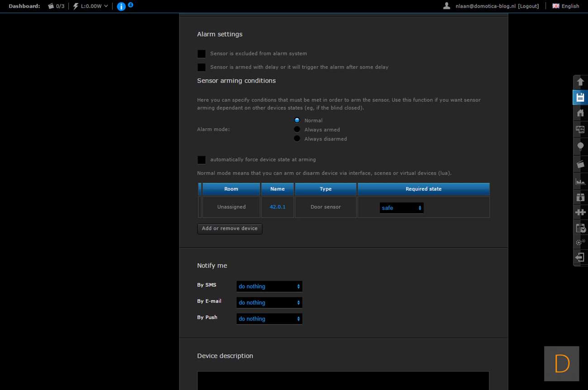Select the 'Always armed' alarm mode
588x390 pixels.
[x=297, y=129]
